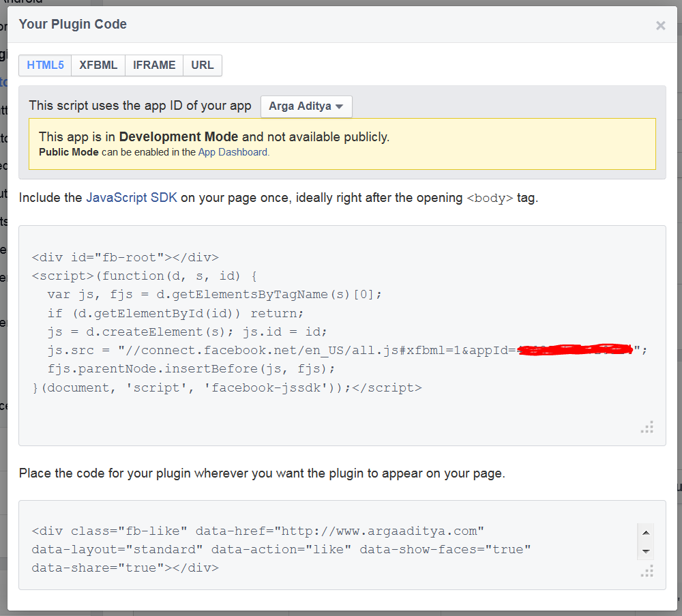Click the 'data-layout="standard"' code line
Image resolution: width=682 pixels, height=616 pixels.
[x=281, y=549]
